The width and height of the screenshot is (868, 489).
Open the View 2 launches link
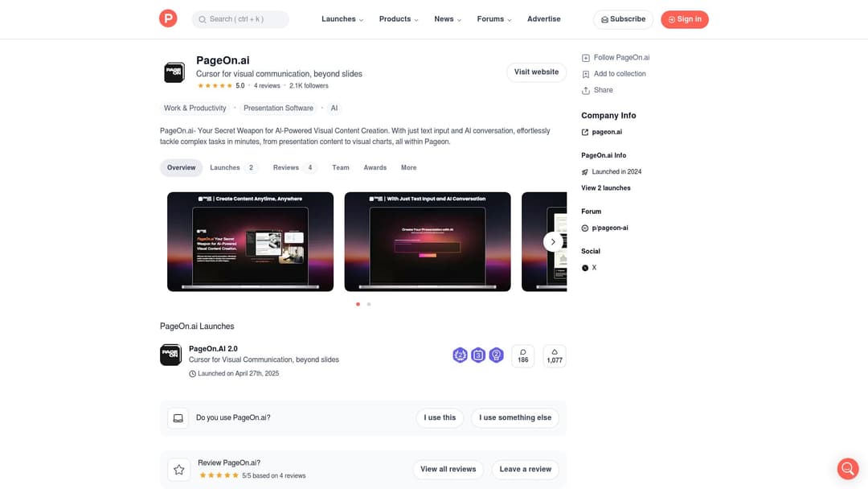606,188
